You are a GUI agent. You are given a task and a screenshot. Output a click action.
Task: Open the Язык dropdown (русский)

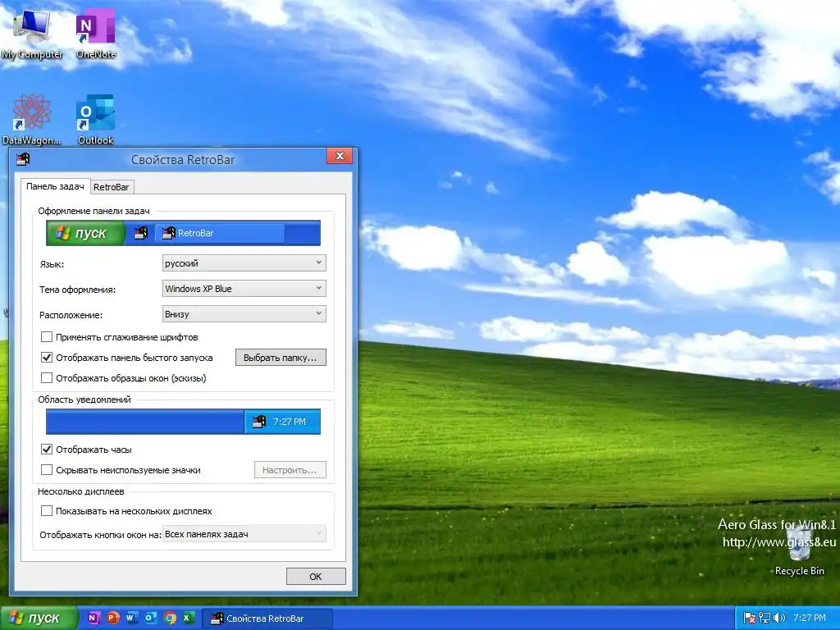coord(244,263)
